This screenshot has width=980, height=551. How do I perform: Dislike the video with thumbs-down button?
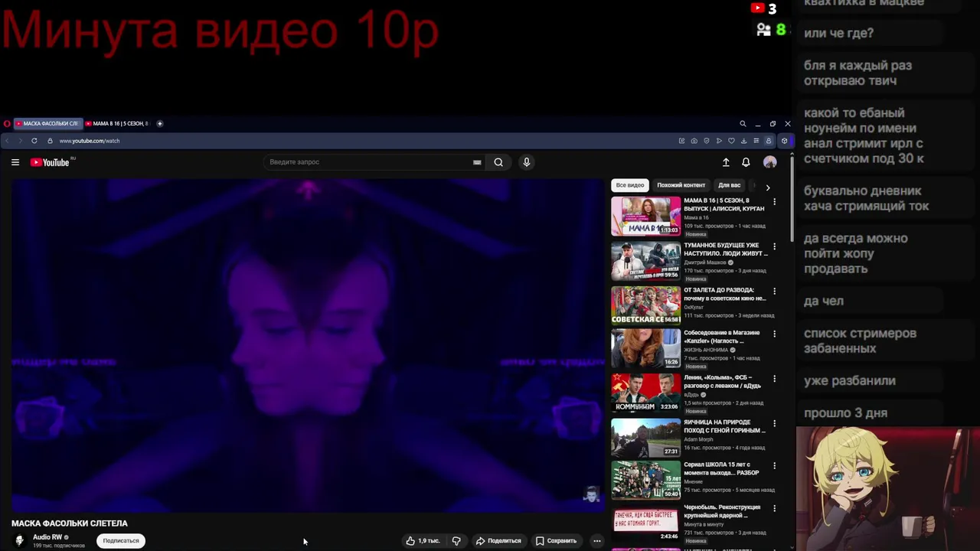[456, 541]
